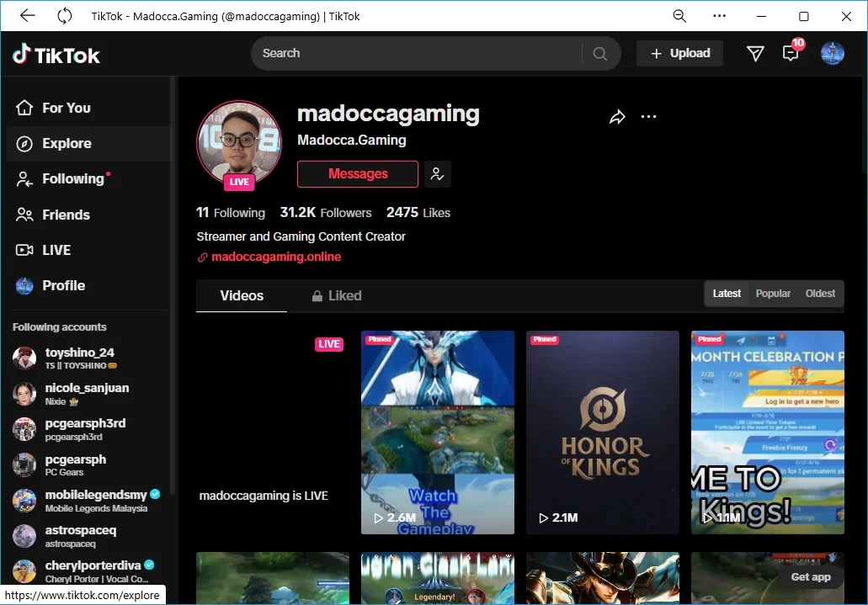Open the nicole_sanjuan avatar
This screenshot has height=605, width=868.
24,394
